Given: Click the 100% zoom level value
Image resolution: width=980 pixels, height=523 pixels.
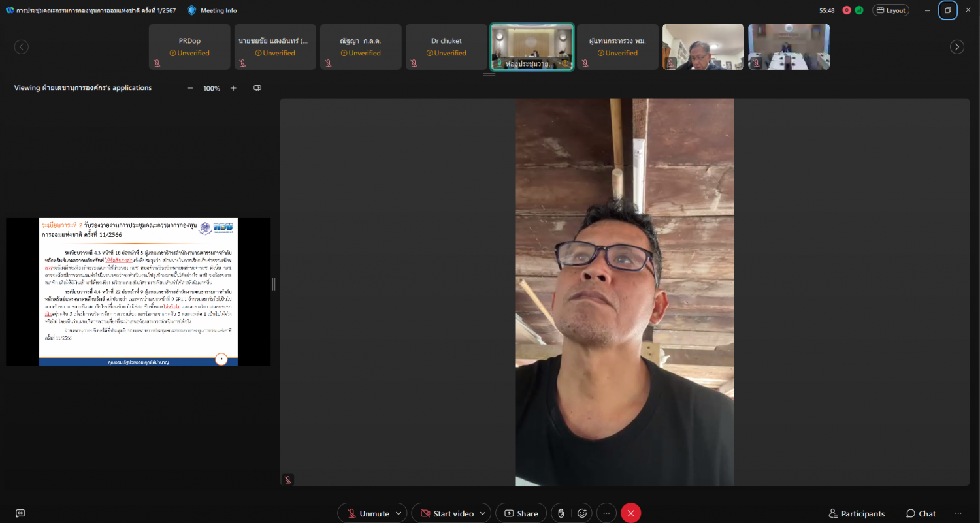Looking at the screenshot, I should tap(212, 88).
